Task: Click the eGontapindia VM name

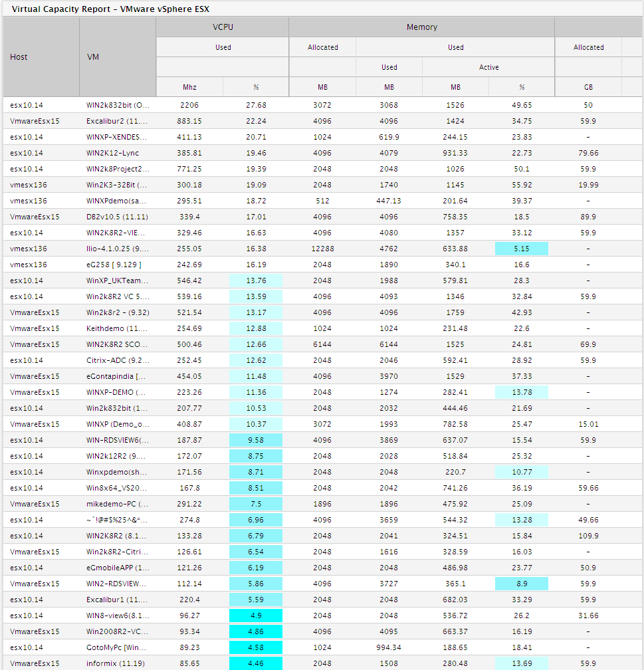Action: tap(116, 376)
